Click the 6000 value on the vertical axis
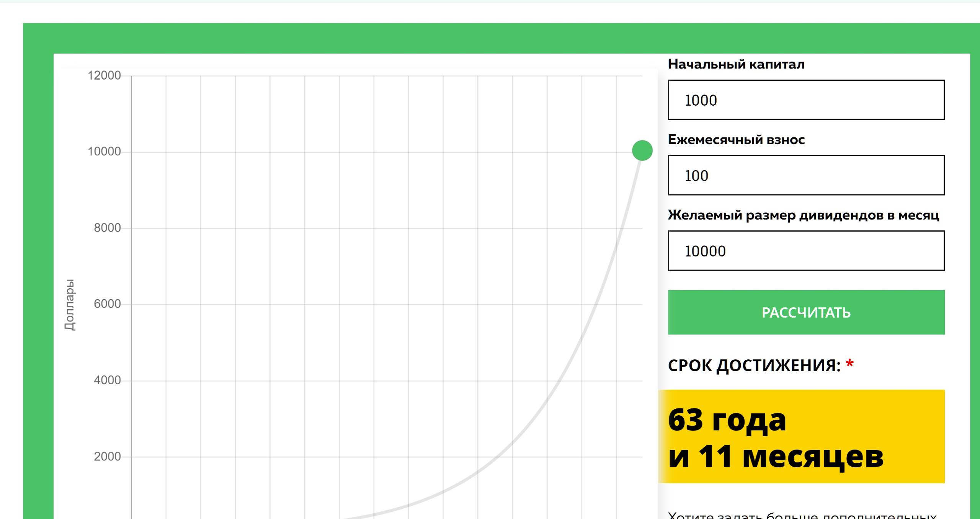The height and width of the screenshot is (519, 980). click(x=107, y=304)
